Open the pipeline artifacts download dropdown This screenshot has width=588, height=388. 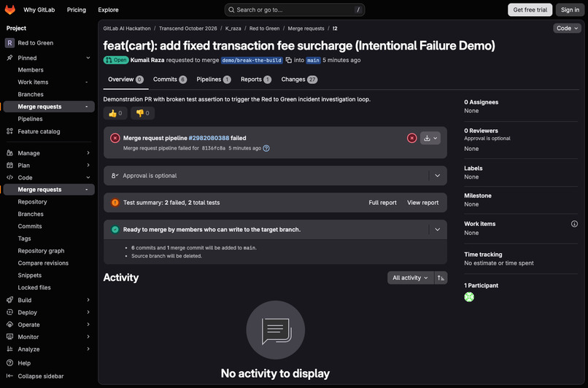[430, 138]
